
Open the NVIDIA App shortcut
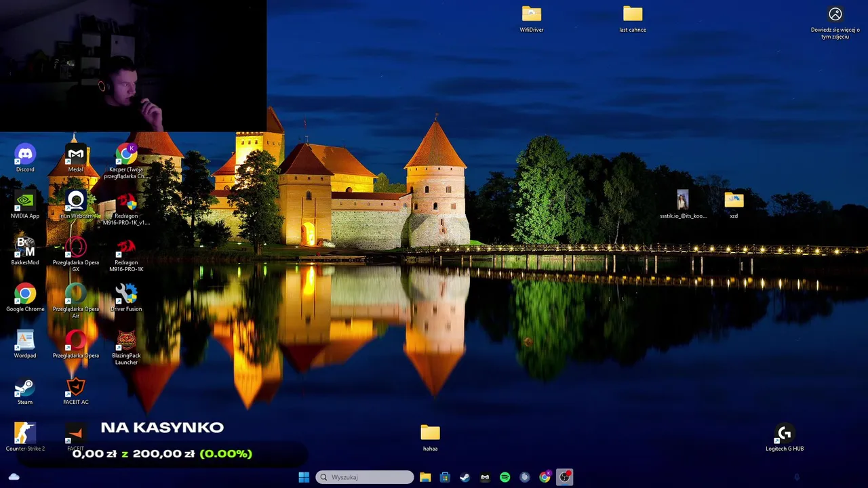tap(25, 205)
